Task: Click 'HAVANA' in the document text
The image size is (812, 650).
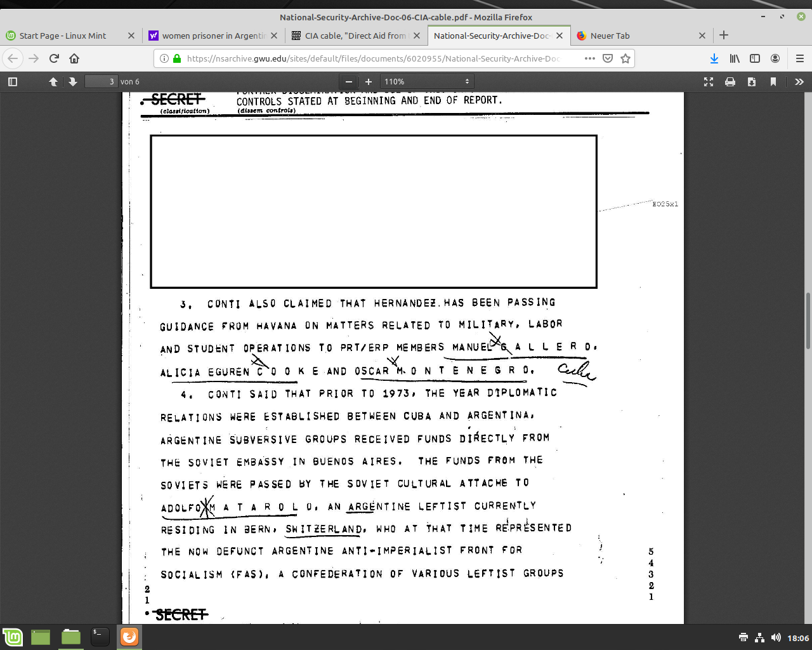Action: 277,326
